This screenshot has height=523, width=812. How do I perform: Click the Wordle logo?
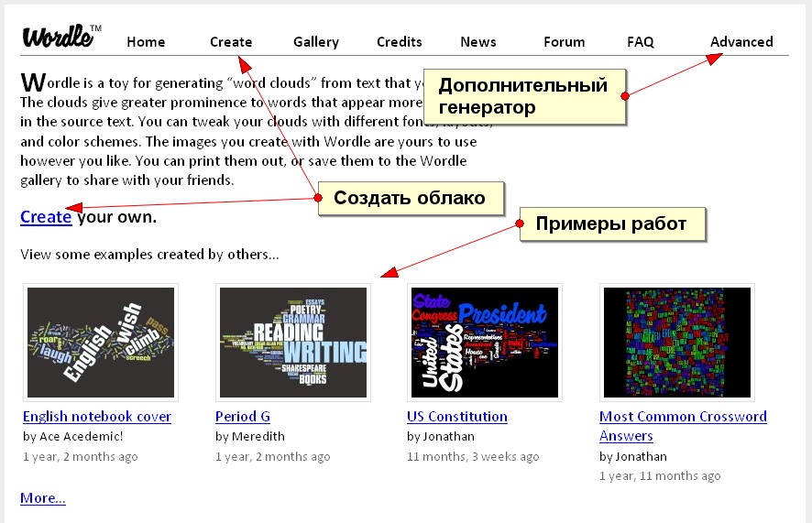[61, 37]
